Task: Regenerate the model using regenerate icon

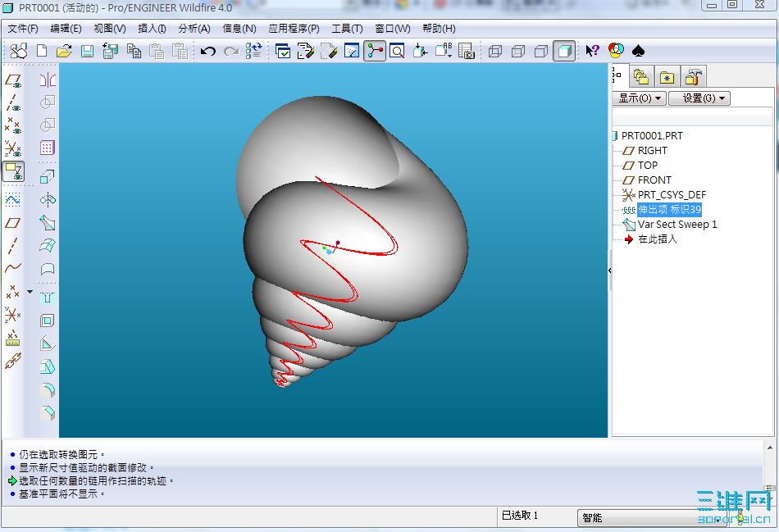Action: click(x=254, y=51)
